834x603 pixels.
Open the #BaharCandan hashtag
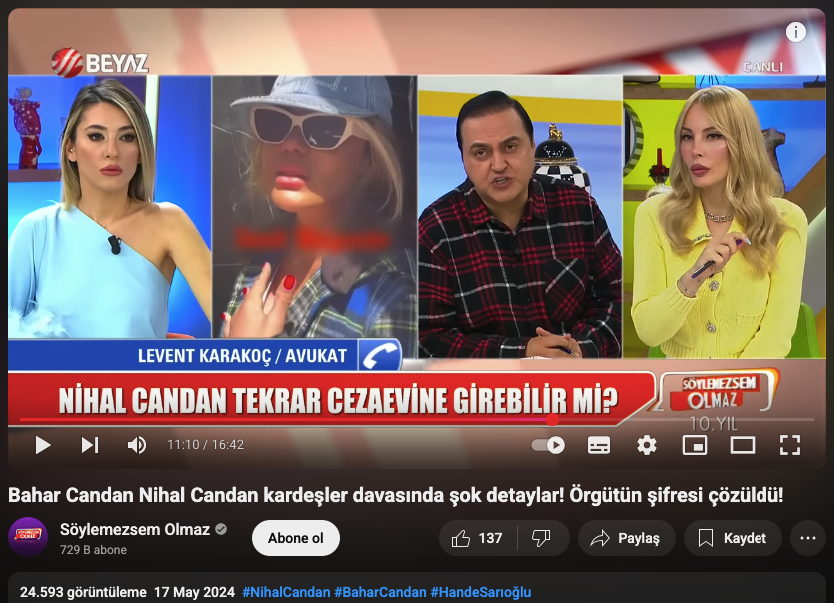[380, 592]
